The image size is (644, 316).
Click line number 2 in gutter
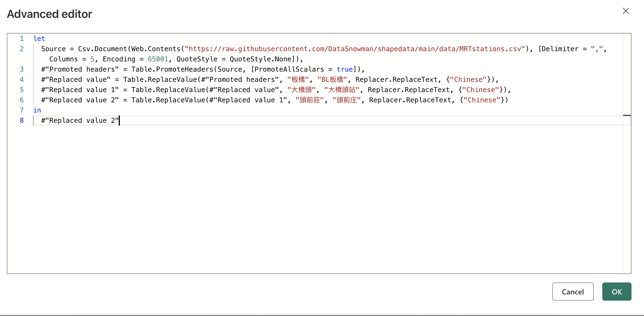pyautogui.click(x=22, y=49)
